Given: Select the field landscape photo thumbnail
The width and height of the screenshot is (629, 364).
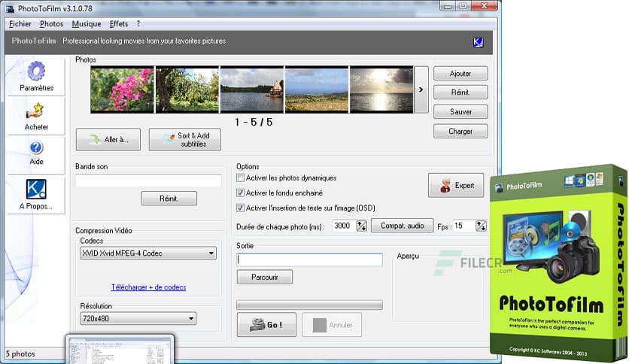Looking at the screenshot, I should pos(317,89).
